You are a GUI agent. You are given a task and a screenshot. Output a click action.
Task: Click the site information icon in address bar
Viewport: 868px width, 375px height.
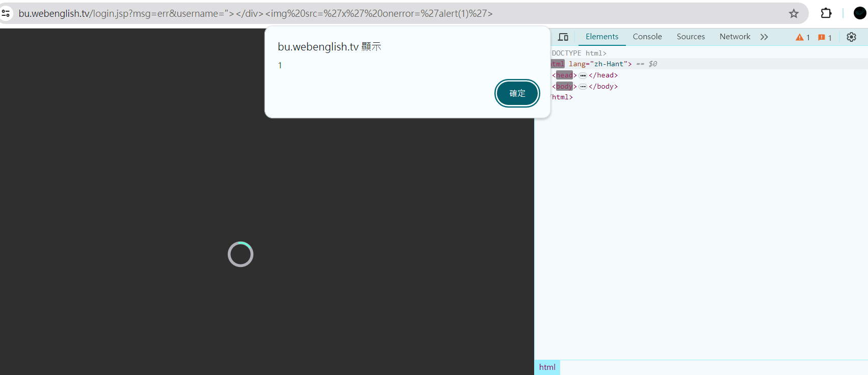pyautogui.click(x=6, y=13)
